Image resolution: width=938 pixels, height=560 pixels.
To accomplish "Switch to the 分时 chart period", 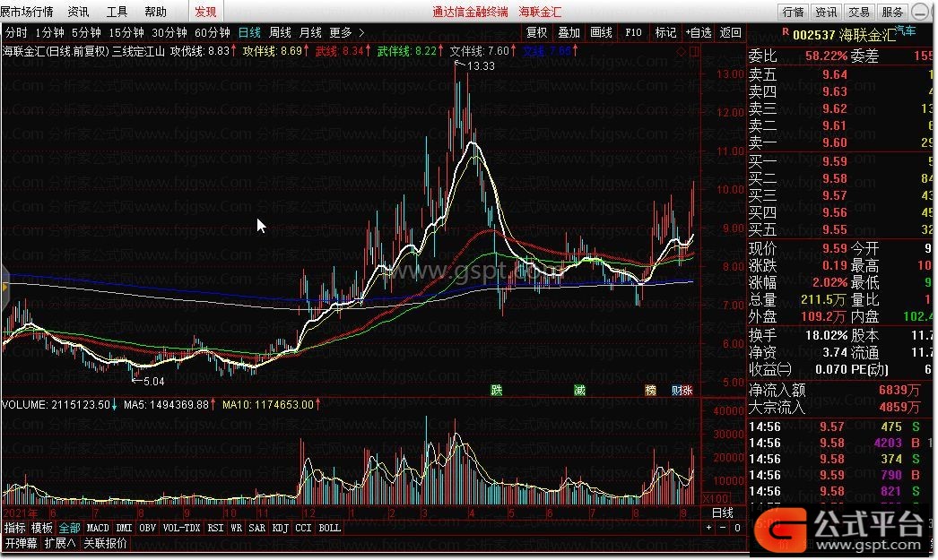I will 16,32.
